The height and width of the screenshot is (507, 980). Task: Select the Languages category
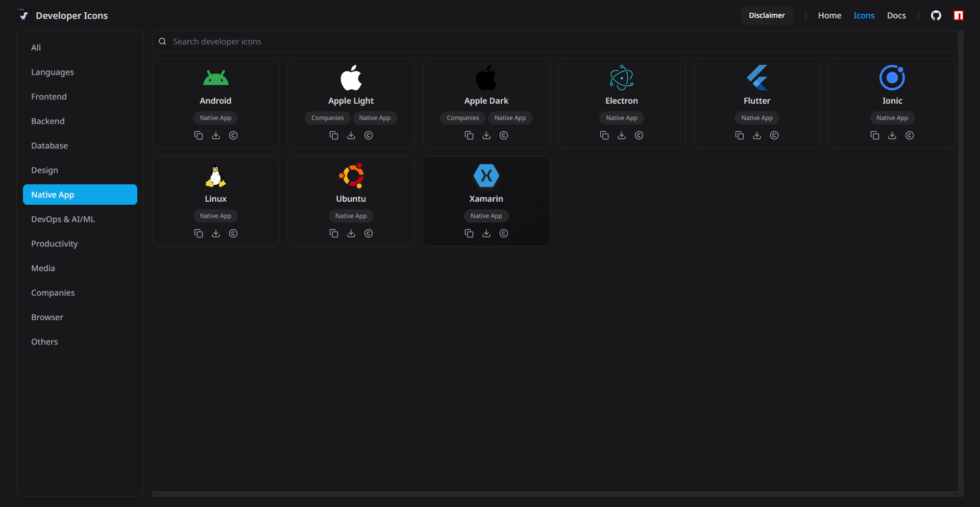pyautogui.click(x=80, y=72)
